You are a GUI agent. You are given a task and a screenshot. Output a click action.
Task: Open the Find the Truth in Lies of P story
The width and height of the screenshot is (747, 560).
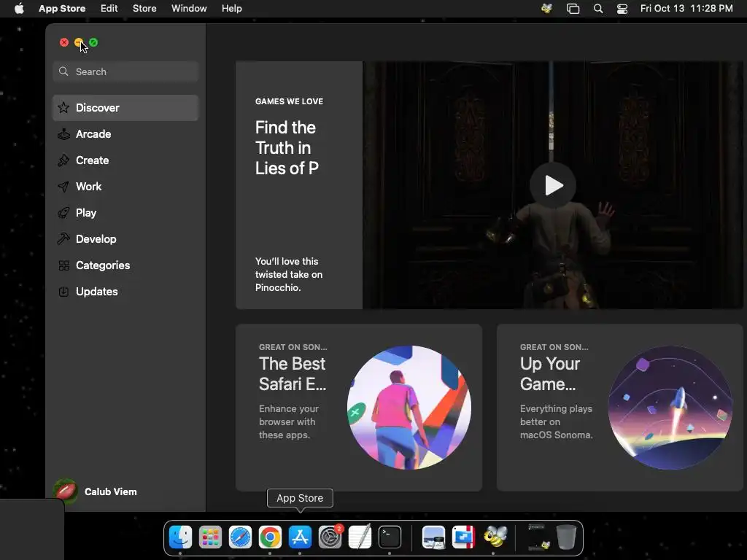pos(299,185)
